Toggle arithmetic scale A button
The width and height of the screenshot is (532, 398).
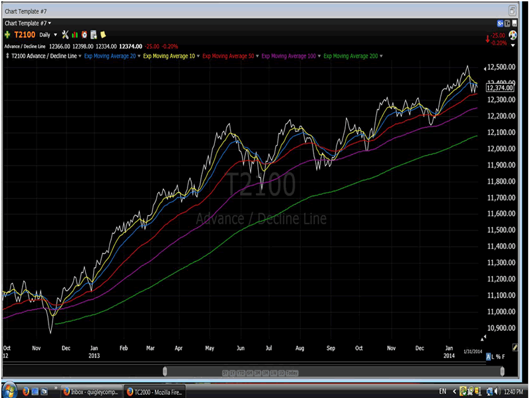pos(488,357)
